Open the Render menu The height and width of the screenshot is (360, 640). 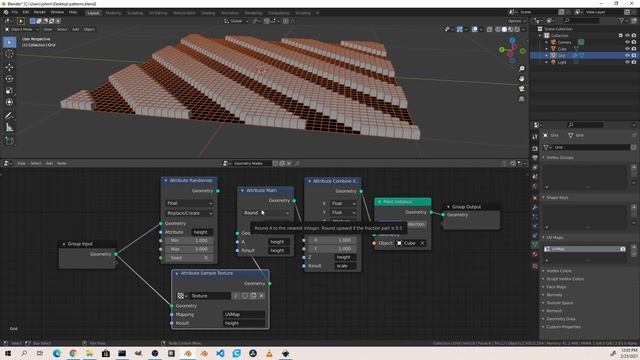[40, 12]
